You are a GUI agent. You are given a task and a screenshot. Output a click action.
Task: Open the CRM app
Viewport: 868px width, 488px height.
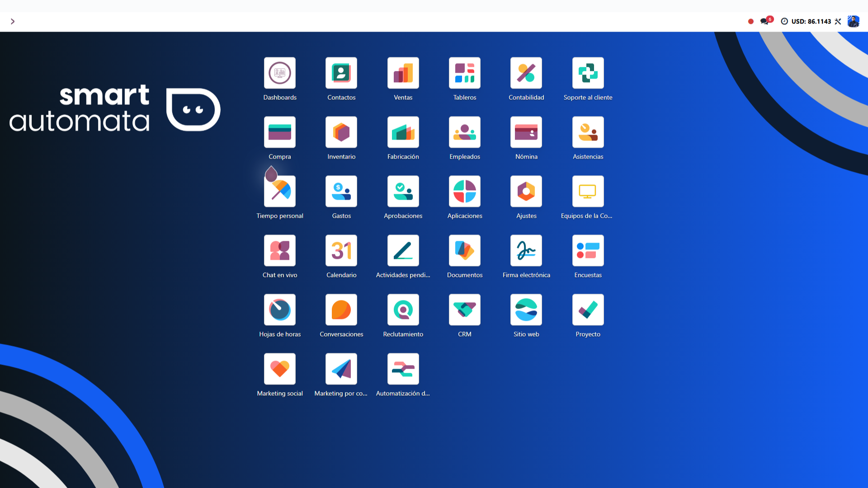click(x=465, y=310)
